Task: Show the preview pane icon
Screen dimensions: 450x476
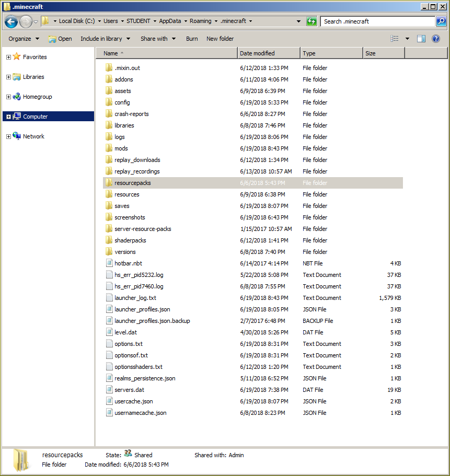Action: click(421, 39)
